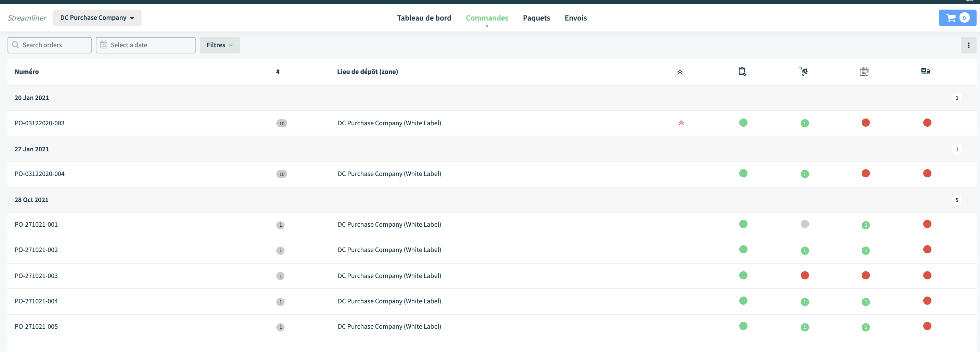Go to the Paquets tab
Screen dimensions: 980x352
tap(537, 18)
